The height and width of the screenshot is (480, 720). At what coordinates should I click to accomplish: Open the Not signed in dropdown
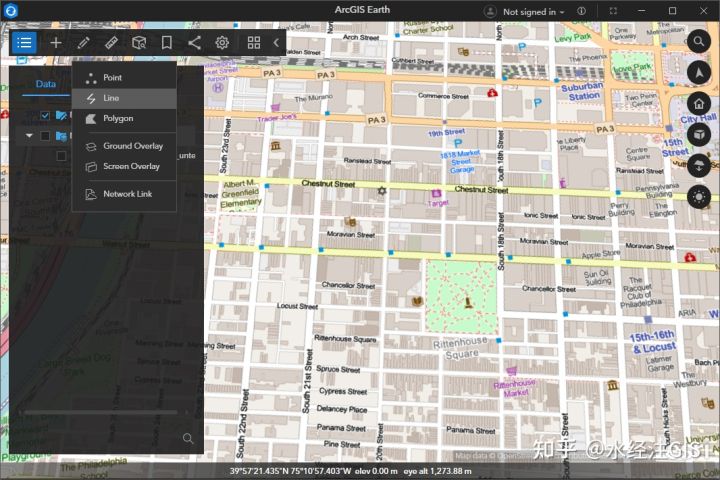[533, 12]
